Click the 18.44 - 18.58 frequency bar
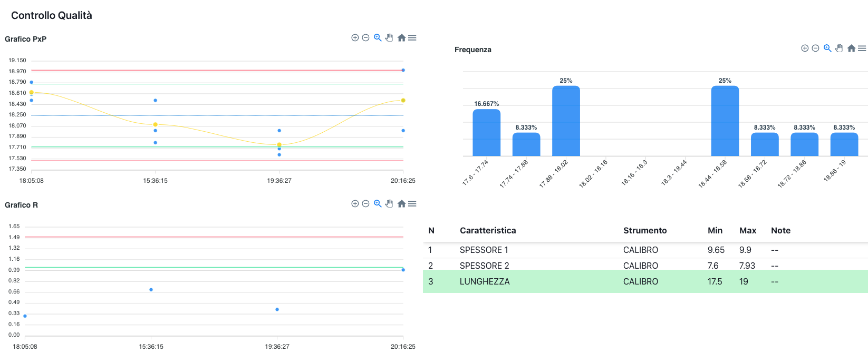 click(x=725, y=121)
